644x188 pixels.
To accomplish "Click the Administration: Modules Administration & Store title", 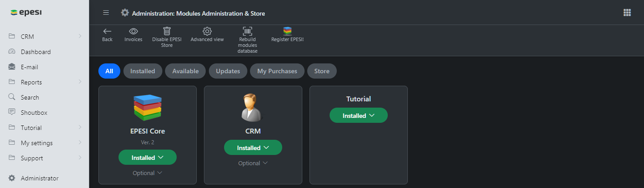I will click(199, 13).
